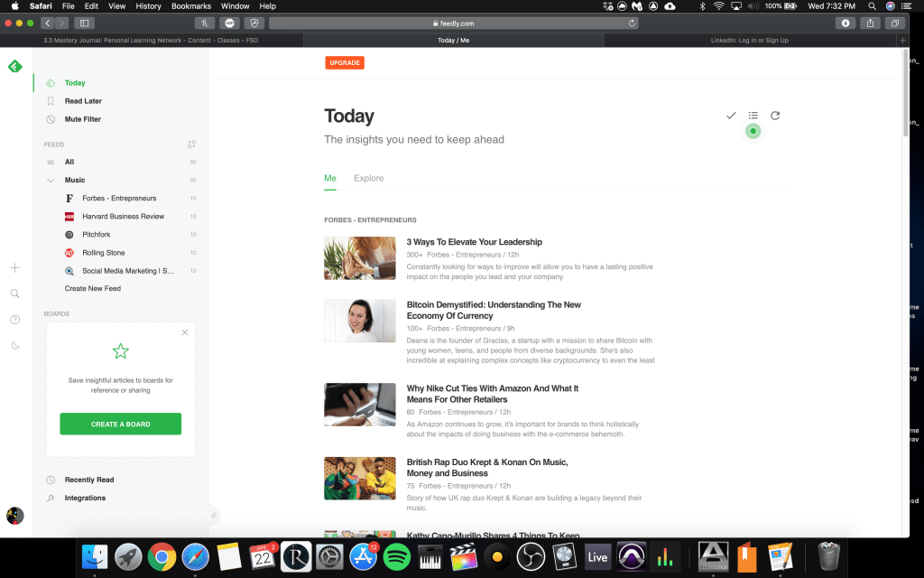Screen dimensions: 924x578
Task: Open the Bitcoin Demystified article thumbnail
Action: tap(360, 321)
